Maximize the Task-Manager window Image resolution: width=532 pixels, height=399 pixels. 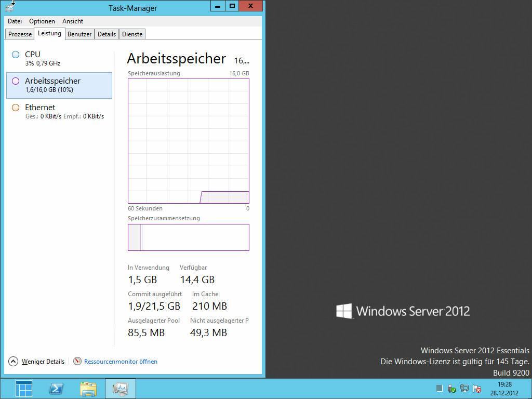232,6
